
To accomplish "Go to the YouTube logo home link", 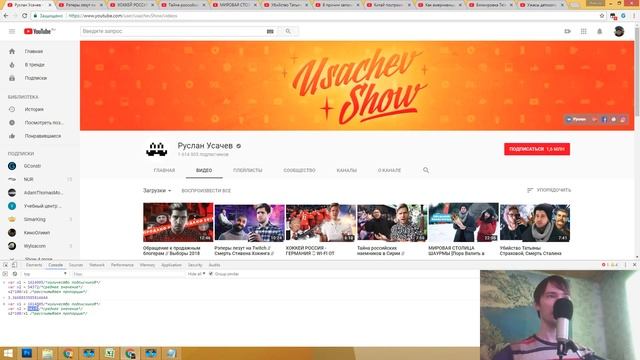I will (39, 31).
